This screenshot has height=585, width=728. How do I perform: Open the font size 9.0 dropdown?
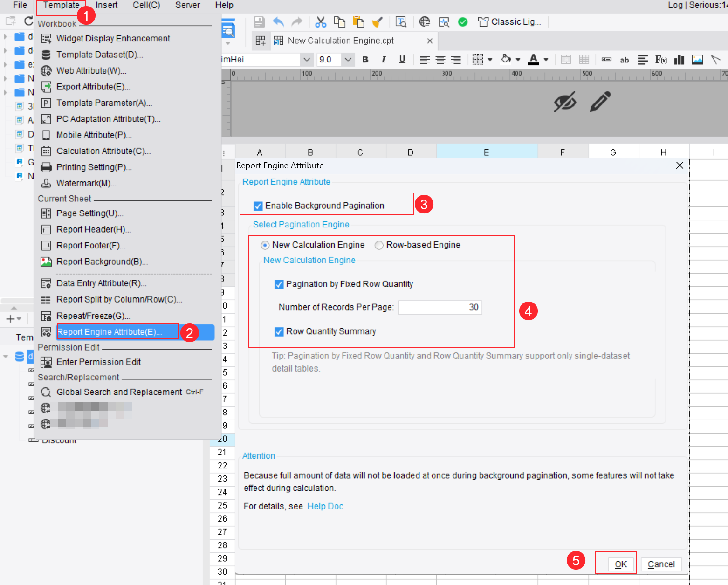(348, 60)
